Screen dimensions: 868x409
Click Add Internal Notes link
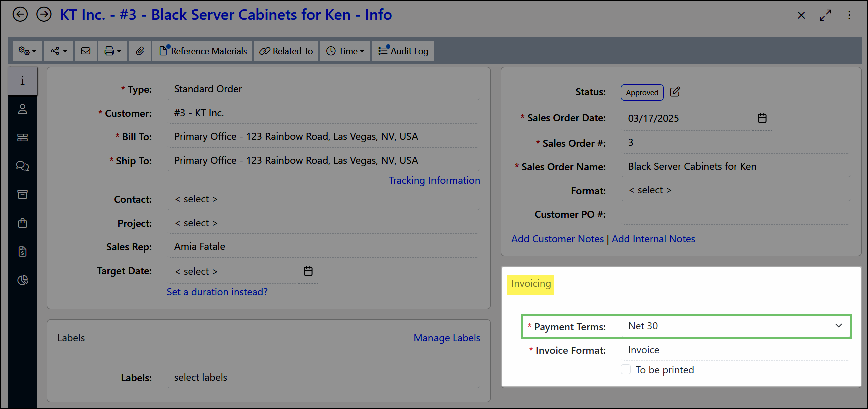point(653,239)
